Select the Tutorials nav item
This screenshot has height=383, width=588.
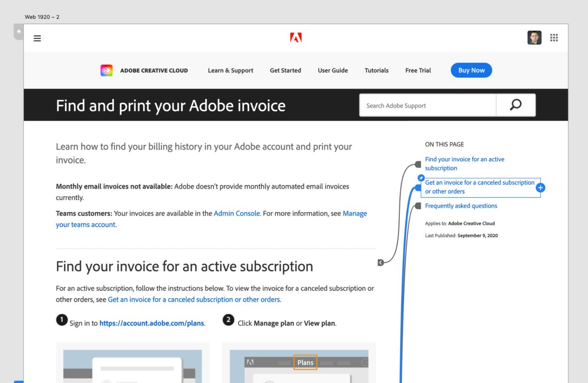coord(376,70)
